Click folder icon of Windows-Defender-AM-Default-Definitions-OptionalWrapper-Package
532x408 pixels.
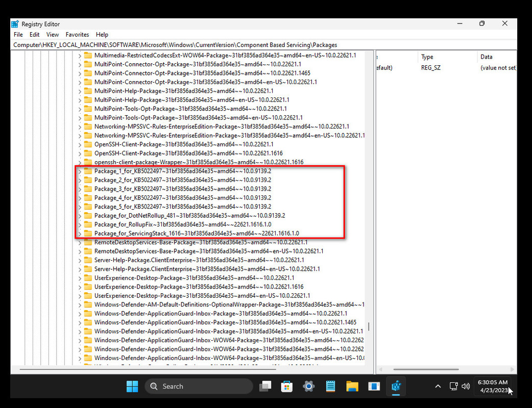88,304
